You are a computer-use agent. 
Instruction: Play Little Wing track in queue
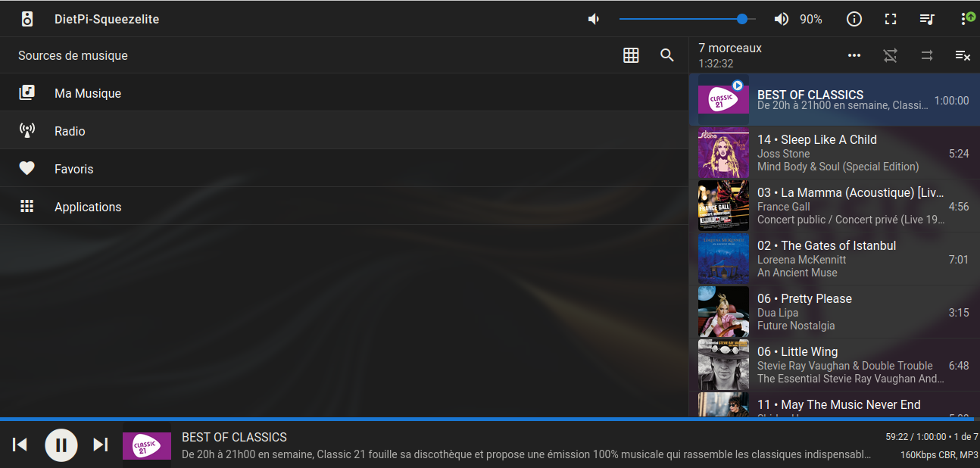(x=835, y=365)
